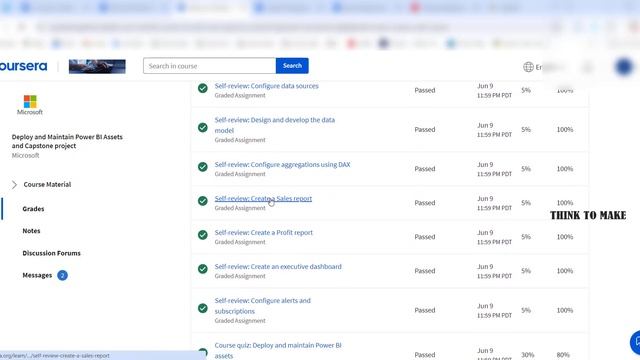This screenshot has height=360, width=640.
Task: Open Course quiz: Deploy and maintain Power BI assets
Action: 278,350
